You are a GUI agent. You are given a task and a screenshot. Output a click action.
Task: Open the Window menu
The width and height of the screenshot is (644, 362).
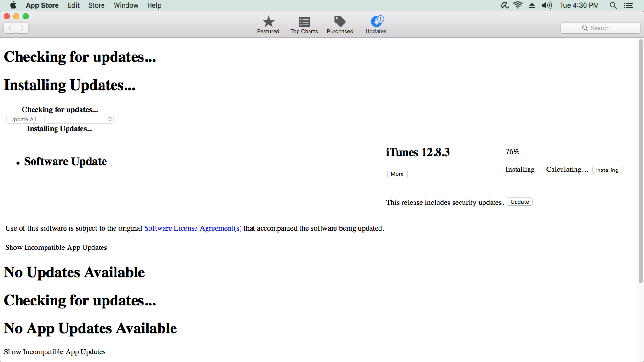[x=126, y=5]
